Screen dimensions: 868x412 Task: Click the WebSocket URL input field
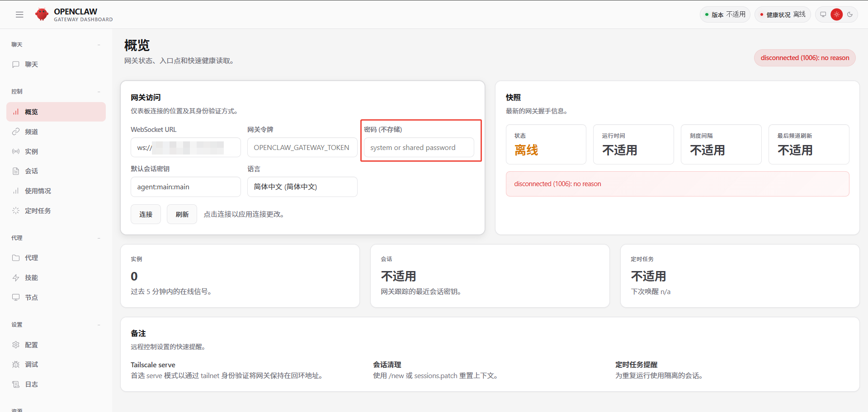tap(185, 148)
